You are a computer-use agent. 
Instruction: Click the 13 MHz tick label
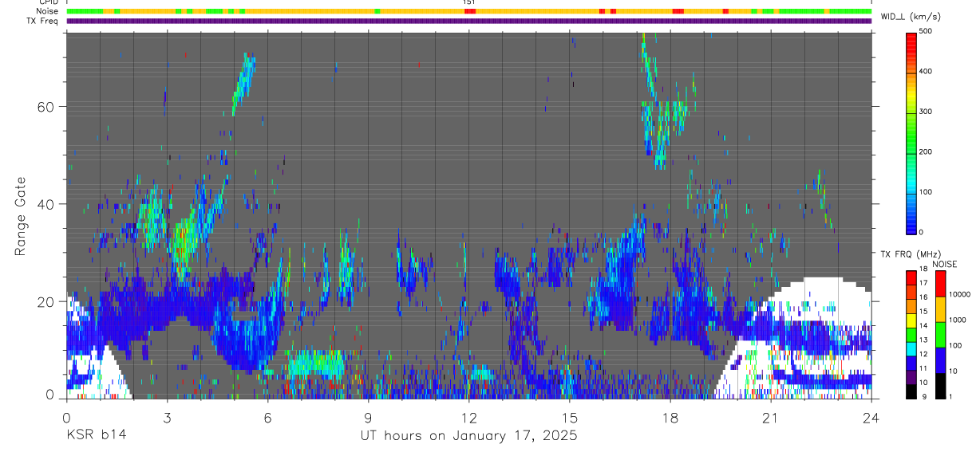(923, 340)
